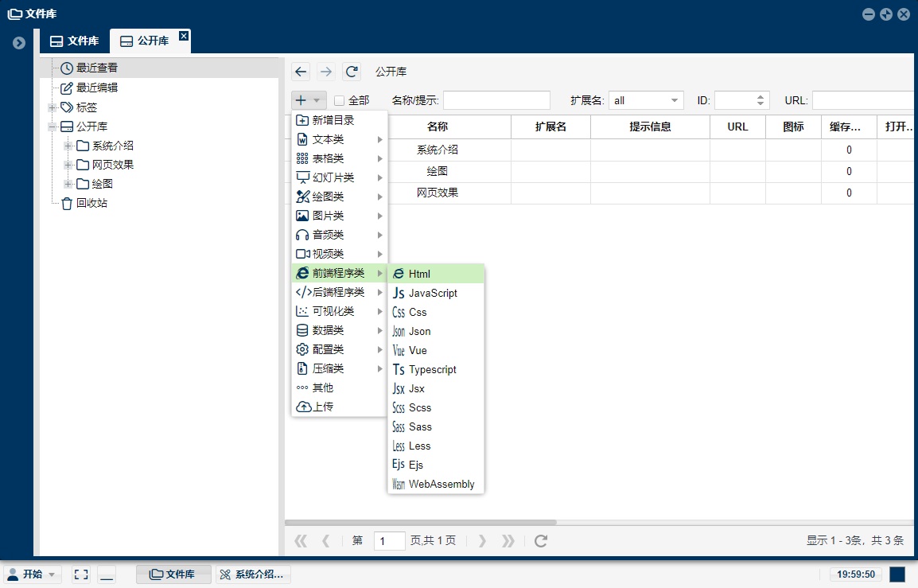The height and width of the screenshot is (588, 918).
Task: Click the ID value stepper control
Action: point(761,100)
